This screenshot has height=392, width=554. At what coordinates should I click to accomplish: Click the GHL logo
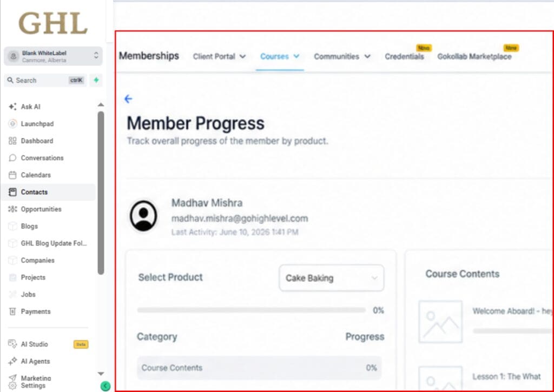[x=53, y=23]
